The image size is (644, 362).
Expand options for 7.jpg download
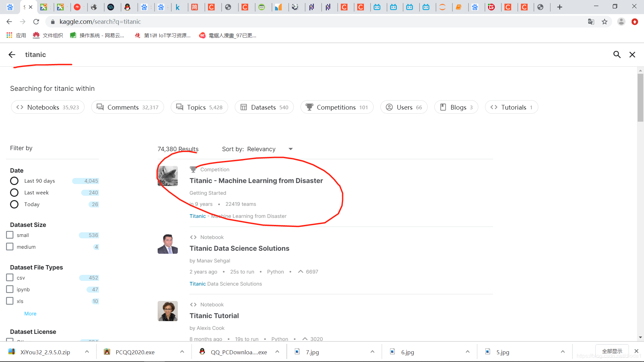coord(372,352)
